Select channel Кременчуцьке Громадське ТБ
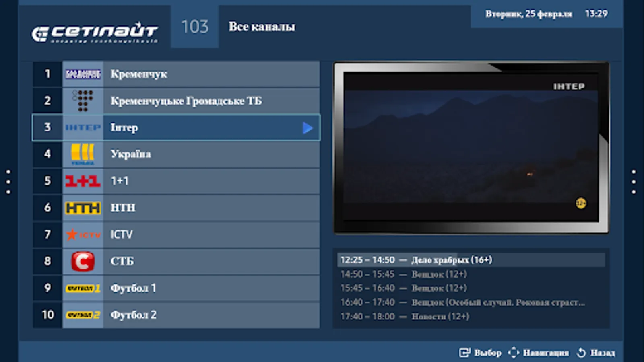Screen dimensions: 644x362 pos(176,101)
